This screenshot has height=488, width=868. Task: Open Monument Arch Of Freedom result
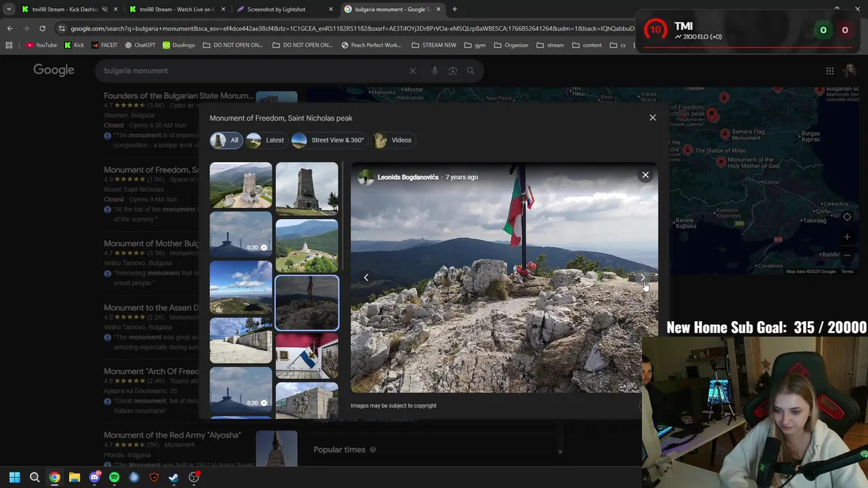coord(151,371)
